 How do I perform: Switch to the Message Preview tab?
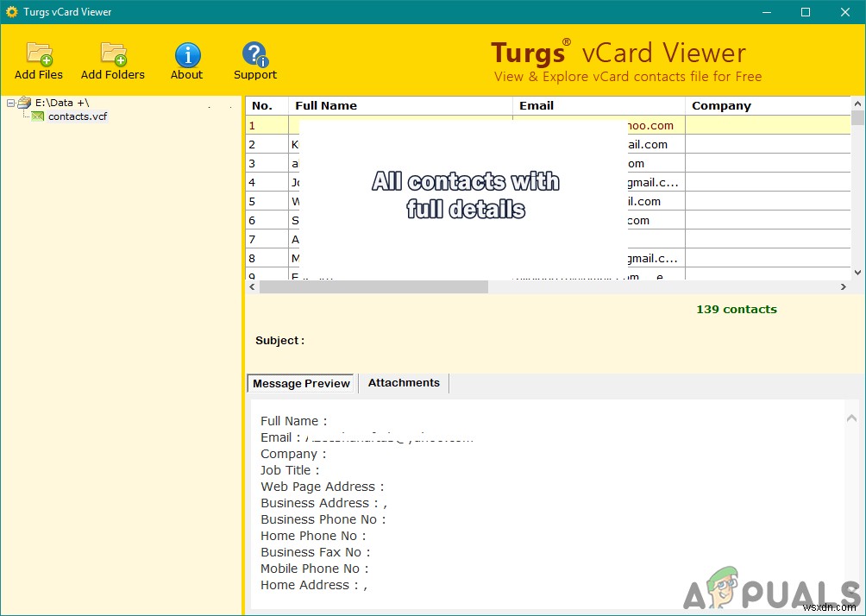[301, 383]
